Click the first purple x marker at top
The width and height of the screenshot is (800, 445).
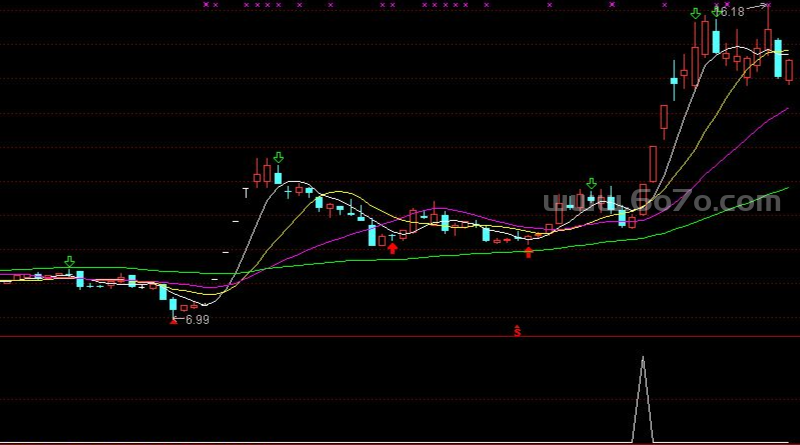click(205, 5)
